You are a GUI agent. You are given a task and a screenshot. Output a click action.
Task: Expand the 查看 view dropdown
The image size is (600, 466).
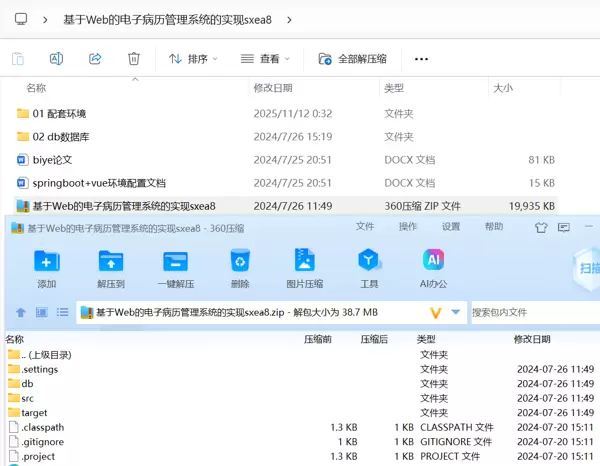point(266,59)
